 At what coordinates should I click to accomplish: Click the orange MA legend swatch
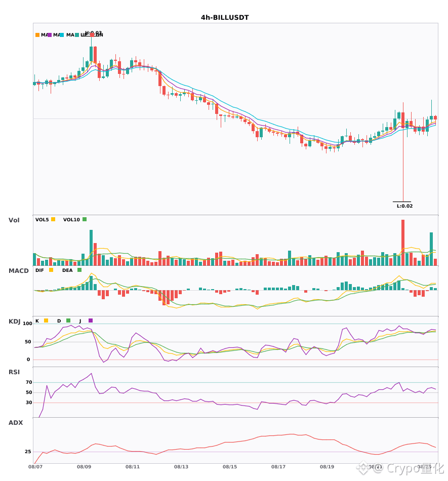point(37,35)
